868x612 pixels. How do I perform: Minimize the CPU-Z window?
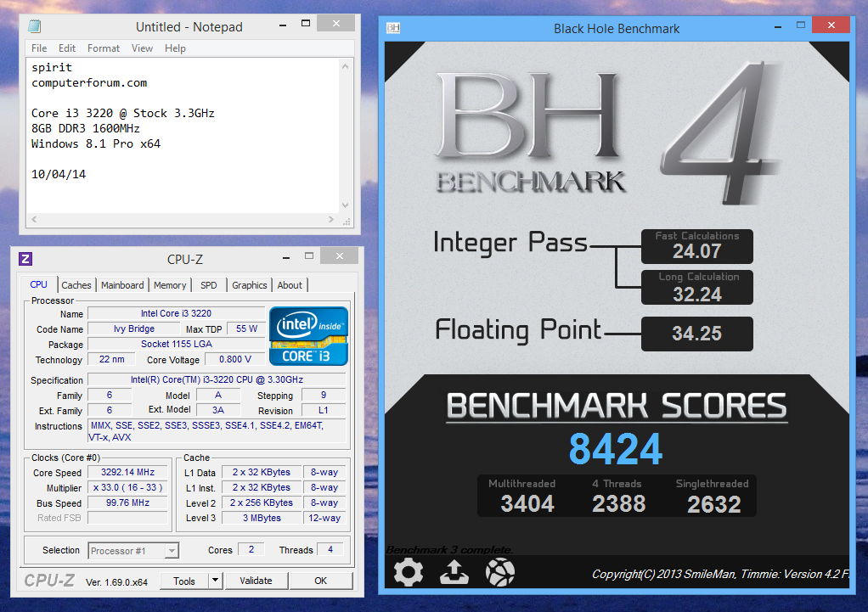click(x=286, y=256)
